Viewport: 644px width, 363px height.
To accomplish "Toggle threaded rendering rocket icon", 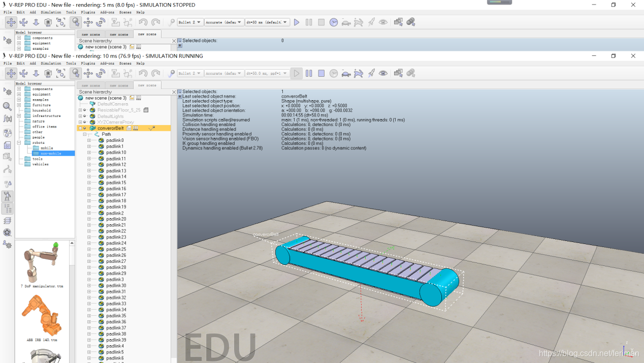I will coord(371,73).
